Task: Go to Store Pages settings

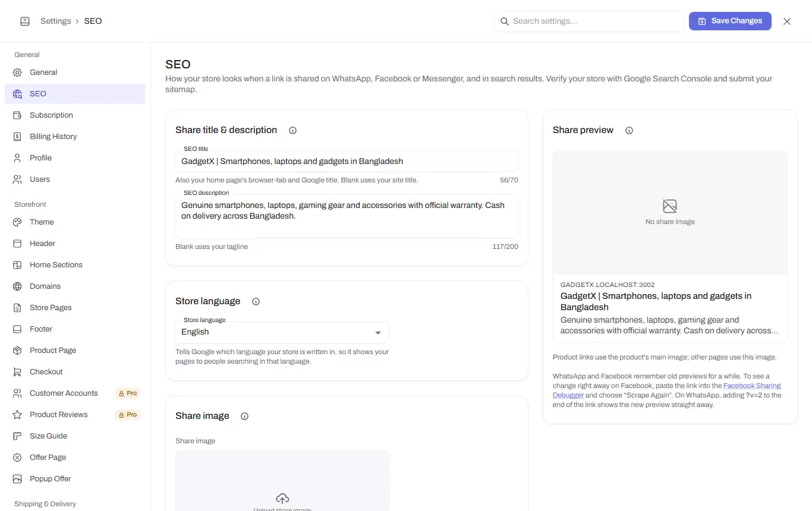Action: (75, 308)
